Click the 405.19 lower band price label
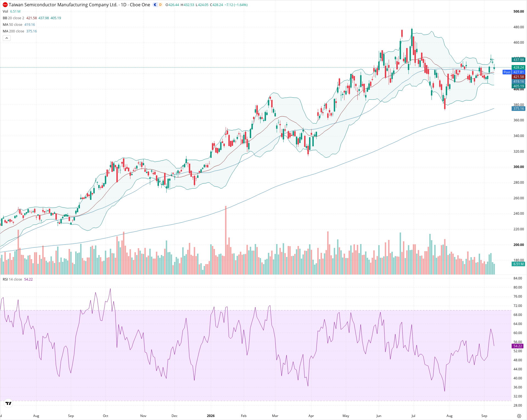527x420 pixels. (518, 86)
